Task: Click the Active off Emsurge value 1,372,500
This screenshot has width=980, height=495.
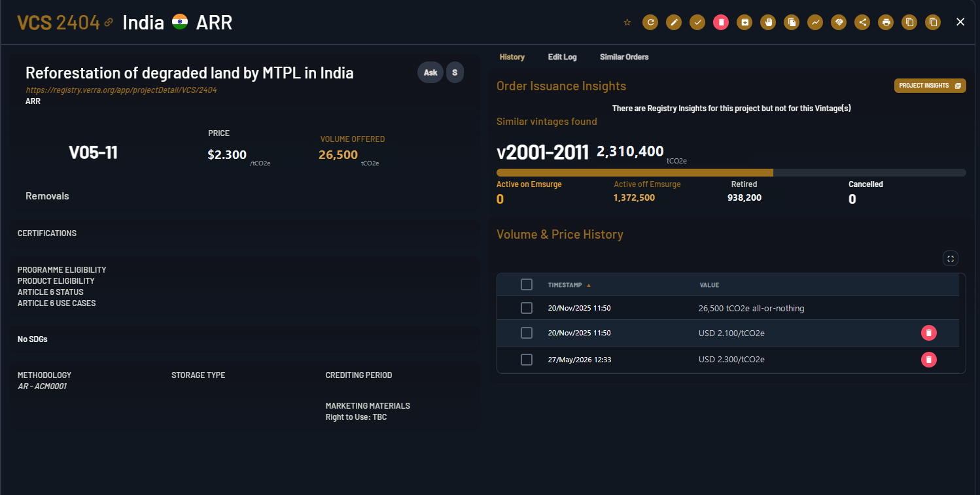Action: tap(634, 197)
